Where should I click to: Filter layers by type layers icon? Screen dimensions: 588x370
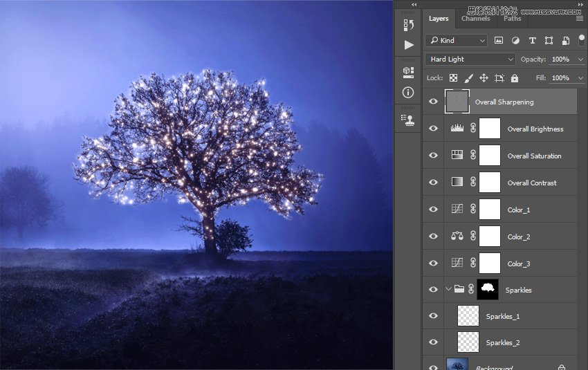[x=532, y=41]
